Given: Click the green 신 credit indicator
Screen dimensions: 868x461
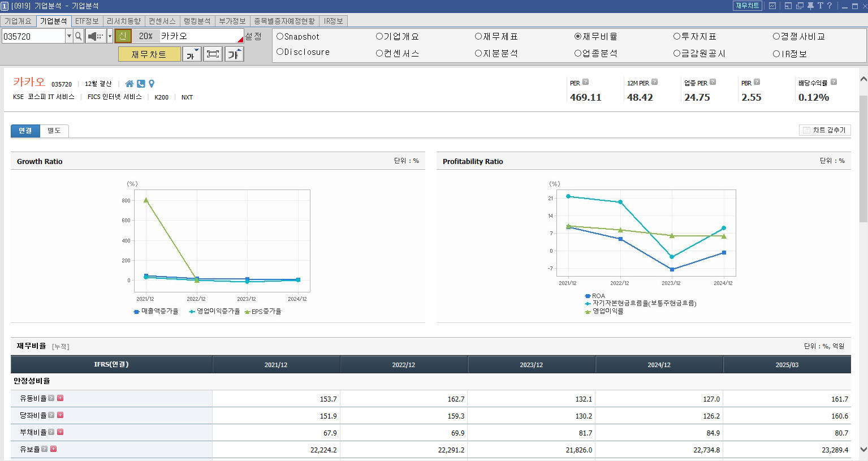Looking at the screenshot, I should click(x=123, y=36).
